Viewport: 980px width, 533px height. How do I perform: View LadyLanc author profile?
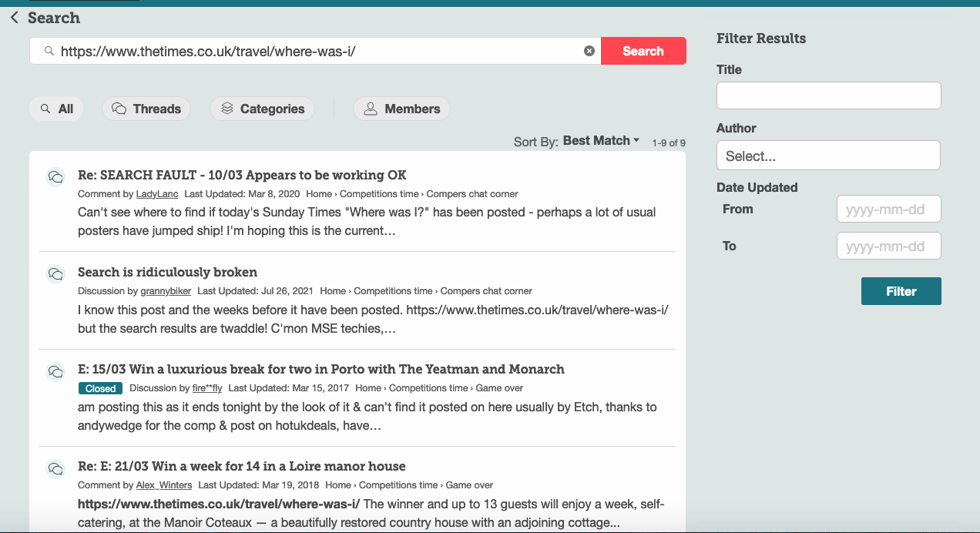[157, 194]
